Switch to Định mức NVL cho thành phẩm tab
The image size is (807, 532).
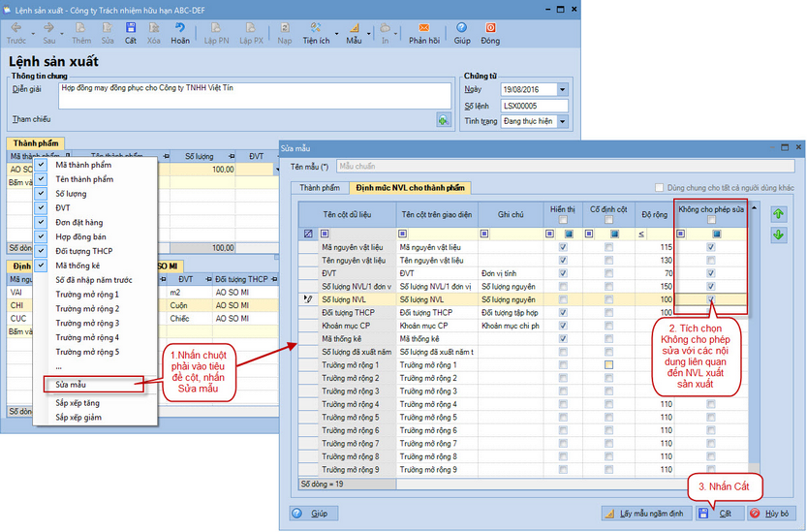pos(410,188)
